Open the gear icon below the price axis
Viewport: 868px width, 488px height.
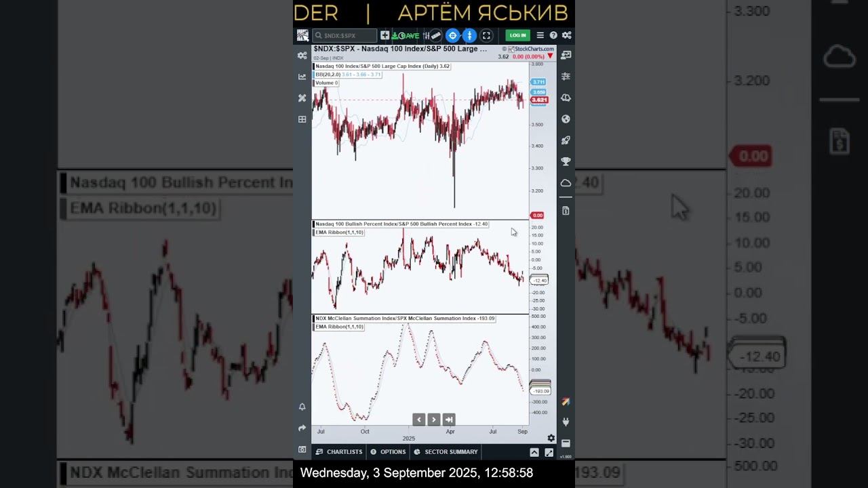551,439
